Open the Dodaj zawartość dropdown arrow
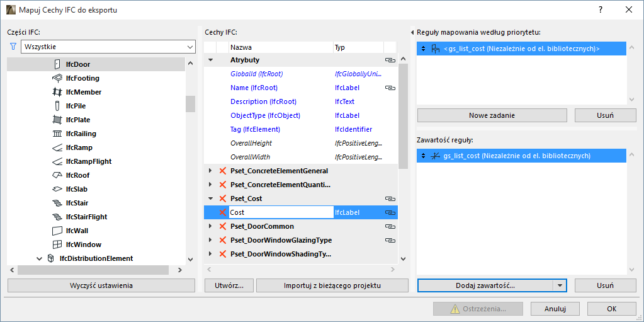This screenshot has height=322, width=644. tap(560, 285)
